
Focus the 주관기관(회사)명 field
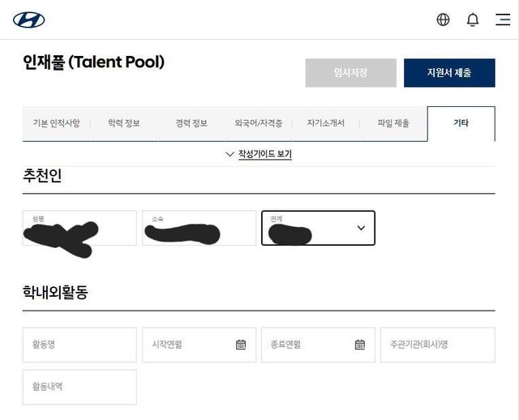pos(437,345)
